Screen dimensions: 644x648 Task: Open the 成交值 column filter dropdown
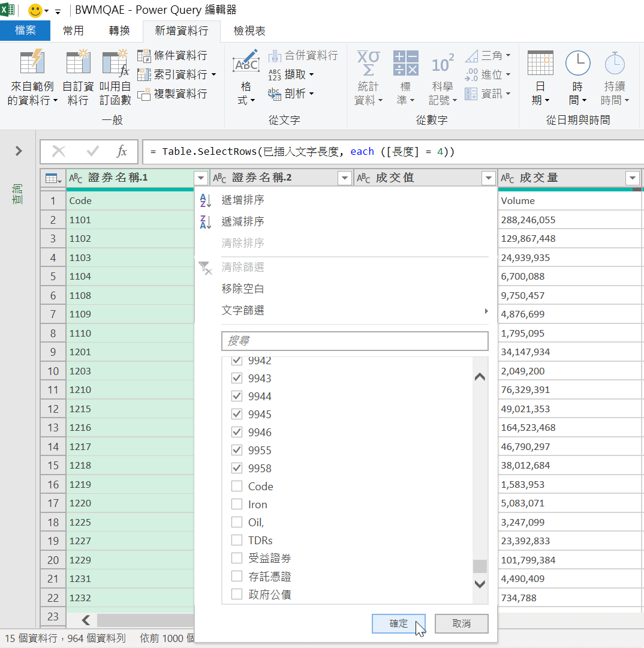(x=489, y=178)
